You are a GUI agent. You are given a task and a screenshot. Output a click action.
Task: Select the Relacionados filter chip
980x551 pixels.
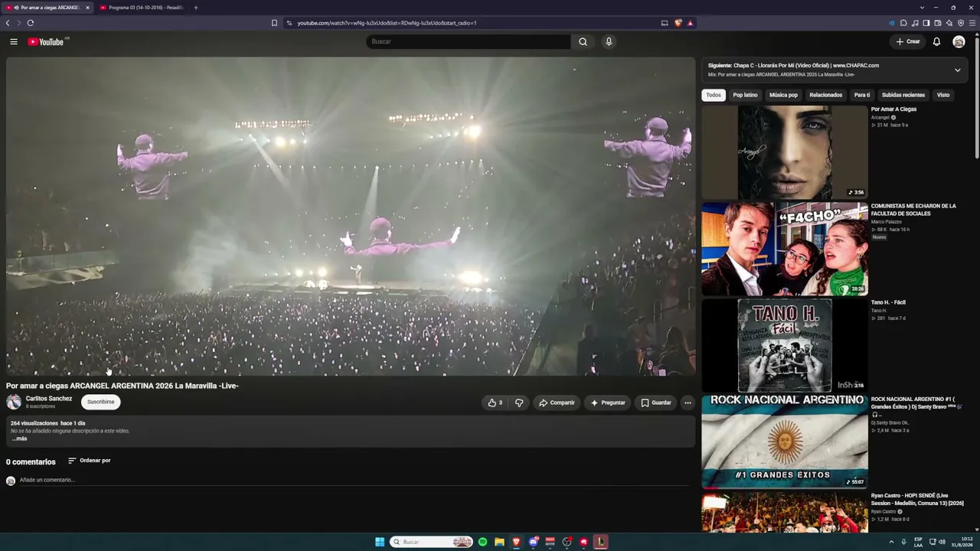[825, 95]
